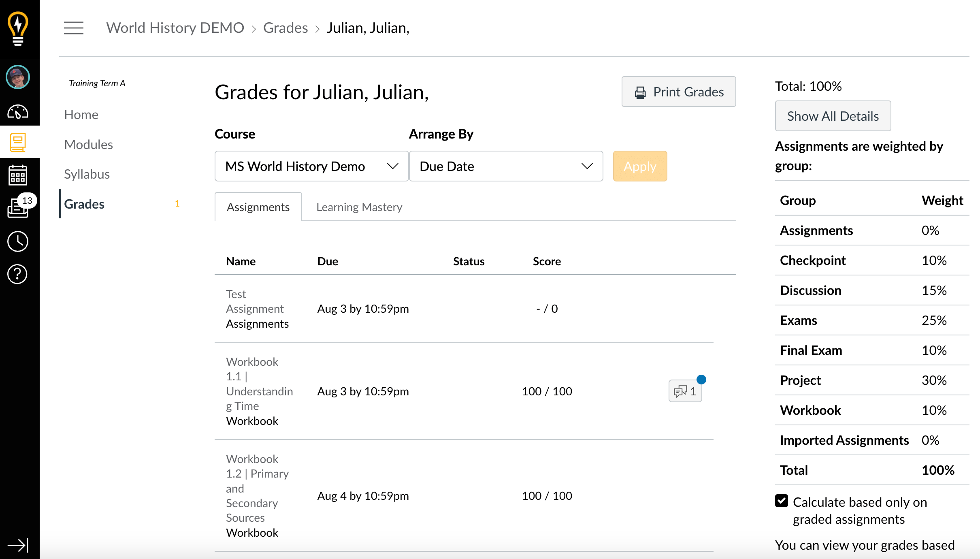Open the Inbox icon with 13 badge
Viewport: 980px width, 559px height.
pyautogui.click(x=18, y=207)
